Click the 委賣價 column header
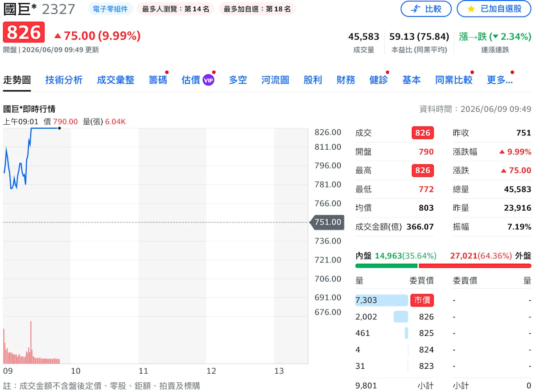 tap(465, 281)
